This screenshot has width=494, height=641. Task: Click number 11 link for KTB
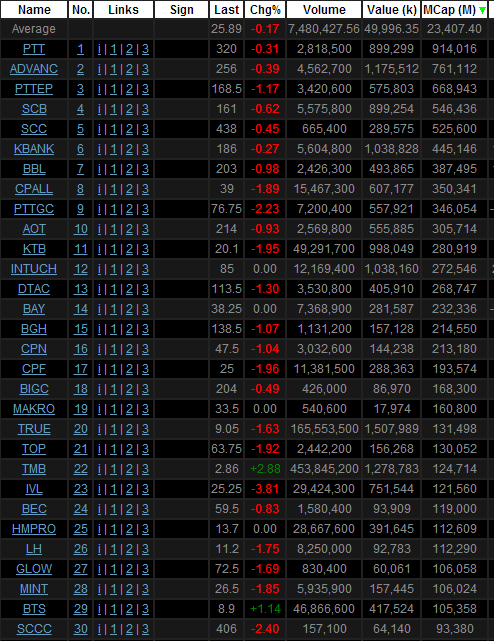pos(81,249)
